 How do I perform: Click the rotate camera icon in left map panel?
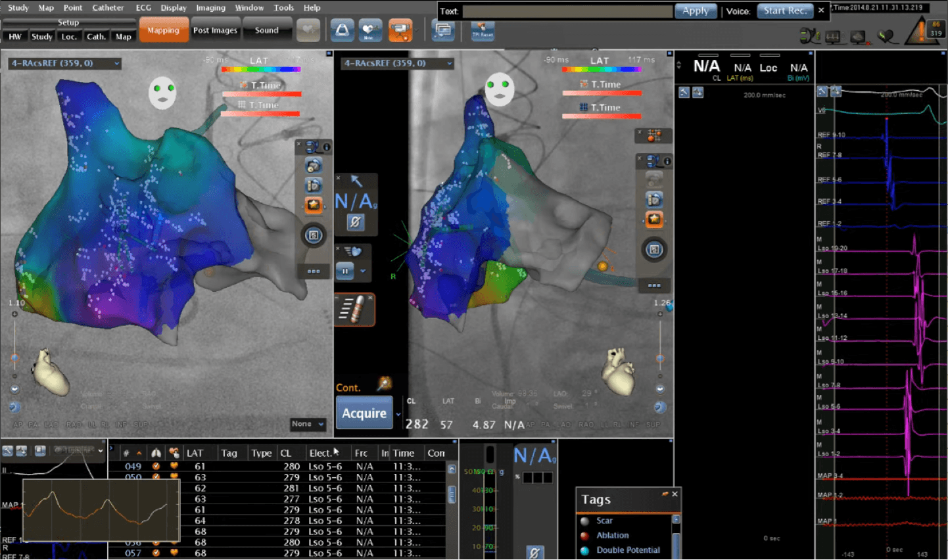tap(314, 166)
